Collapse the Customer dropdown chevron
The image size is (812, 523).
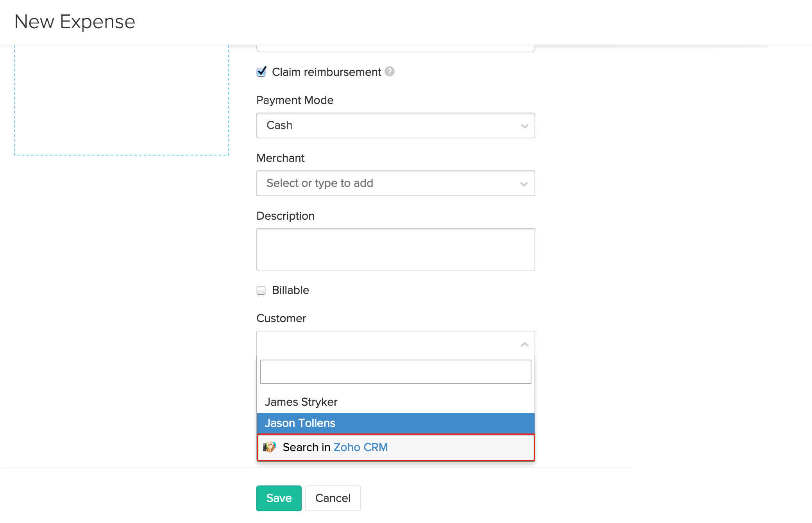[524, 344]
